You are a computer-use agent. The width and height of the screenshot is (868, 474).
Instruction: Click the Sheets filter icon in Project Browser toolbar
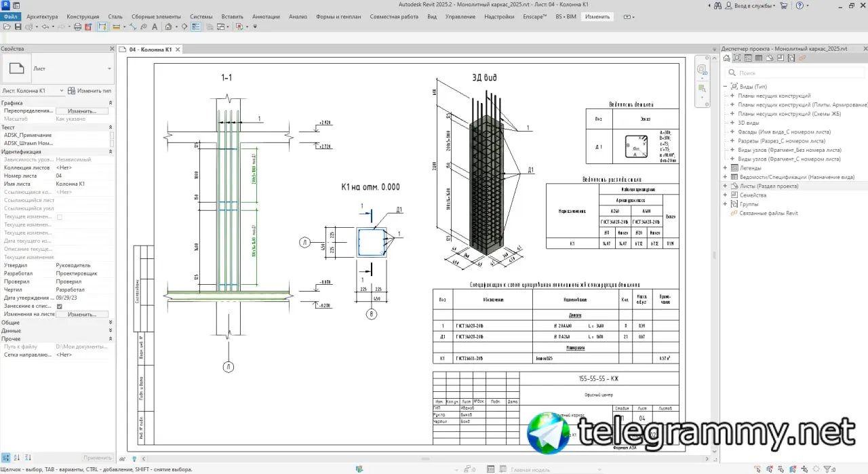pos(770,58)
